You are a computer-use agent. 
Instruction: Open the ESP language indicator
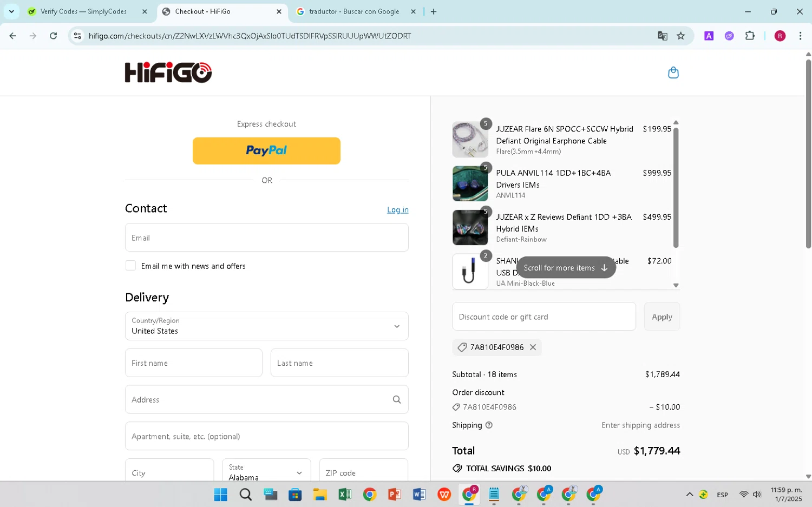[x=722, y=495]
